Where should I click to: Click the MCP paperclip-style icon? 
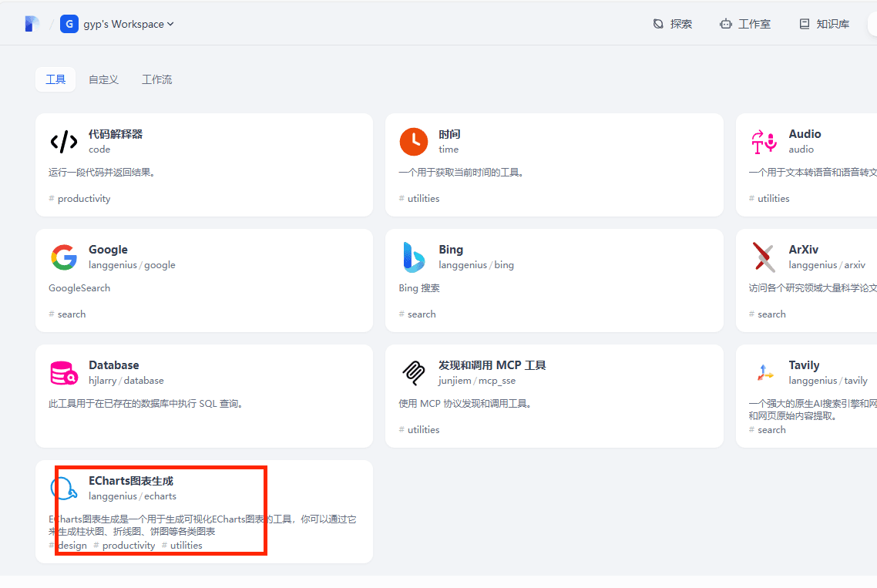[414, 373]
